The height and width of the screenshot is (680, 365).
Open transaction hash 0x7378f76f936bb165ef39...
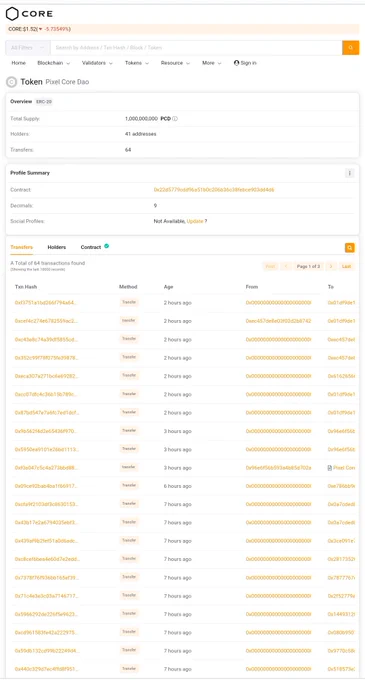(x=46, y=578)
